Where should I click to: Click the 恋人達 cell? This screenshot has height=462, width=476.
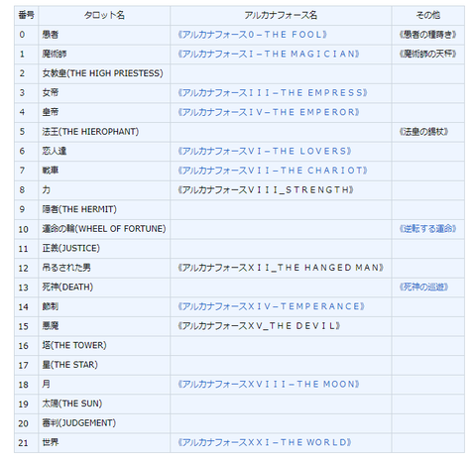[x=104, y=152]
